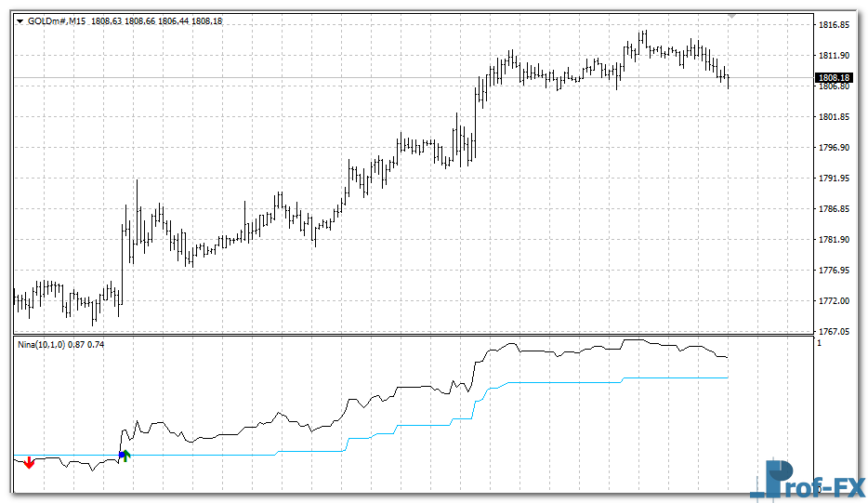Click the red down arrow sell signal
Image resolution: width=868 pixels, height=503 pixels.
coord(29,462)
